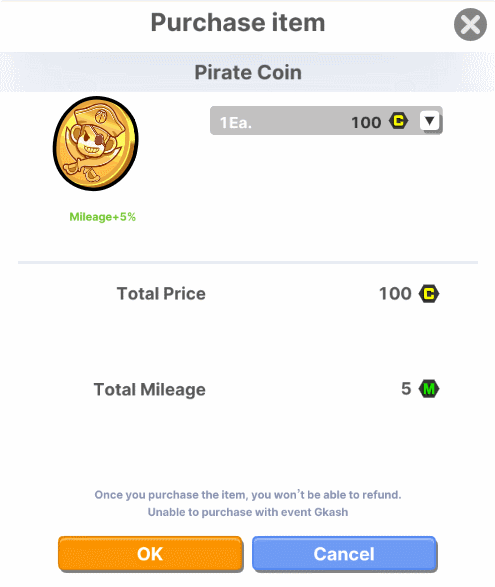Click the green Mileage icon
This screenshot has width=495, height=587.
(x=429, y=389)
